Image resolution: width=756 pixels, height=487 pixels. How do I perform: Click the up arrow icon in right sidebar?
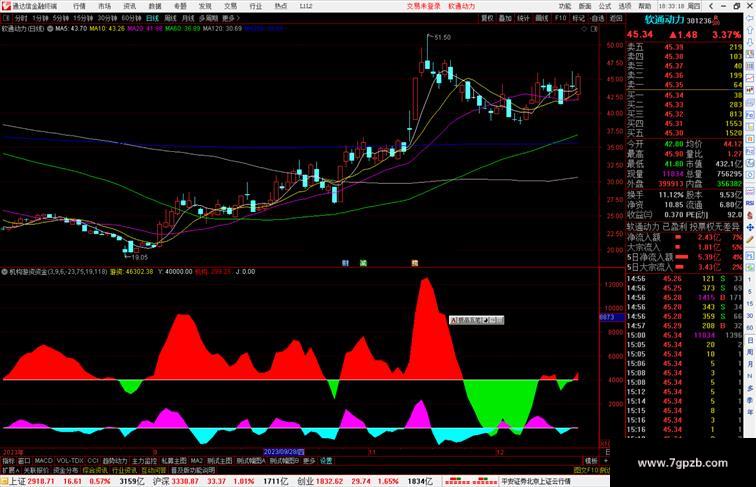click(x=750, y=30)
